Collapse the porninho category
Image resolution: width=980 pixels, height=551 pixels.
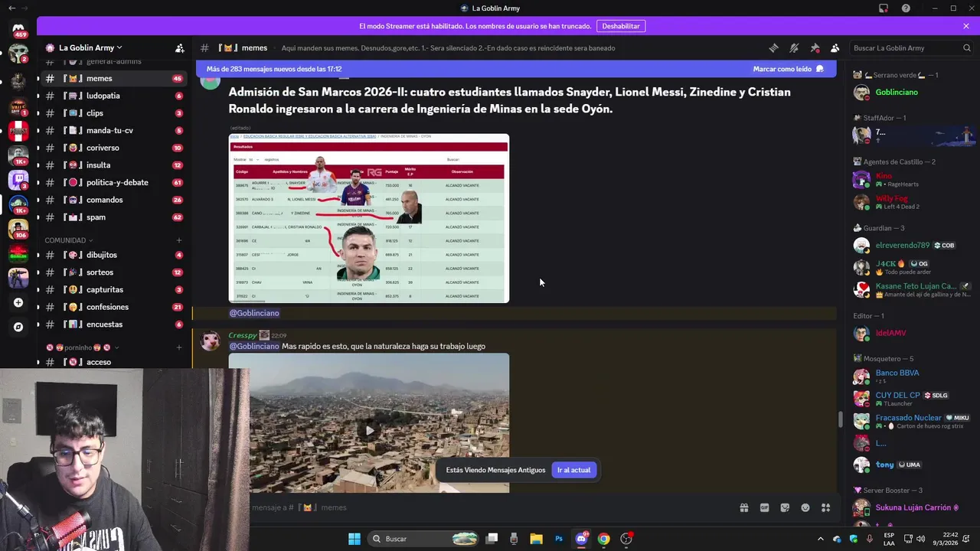[83, 347]
